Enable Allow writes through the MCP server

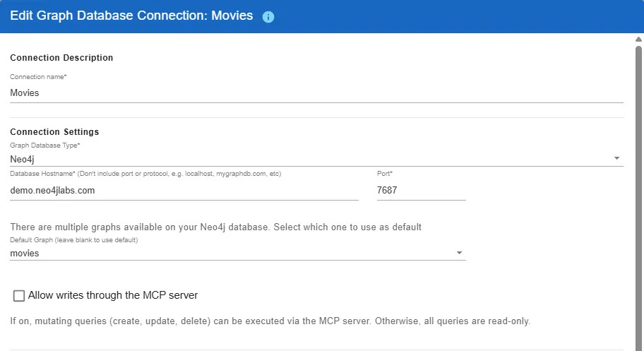click(19, 295)
